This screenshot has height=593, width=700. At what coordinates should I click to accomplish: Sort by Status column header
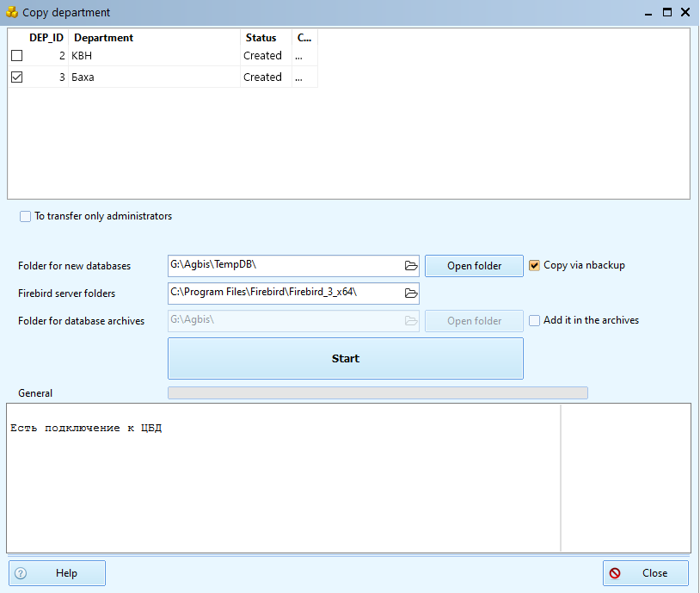point(266,38)
